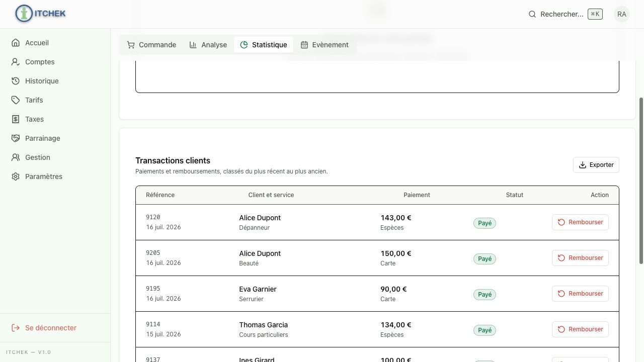Click the Exporter button
The height and width of the screenshot is (362, 644).
(596, 165)
